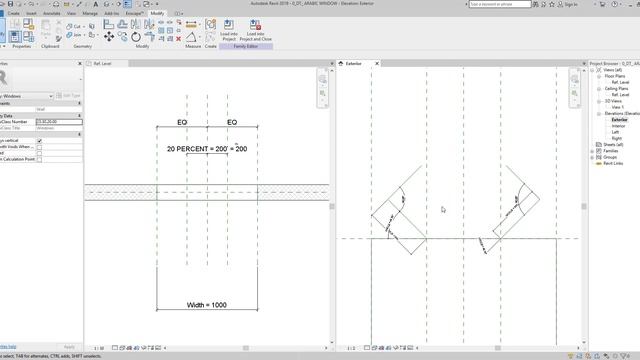The width and height of the screenshot is (640, 360).
Task: Open the Manage ribbon tab
Action: (x=90, y=13)
